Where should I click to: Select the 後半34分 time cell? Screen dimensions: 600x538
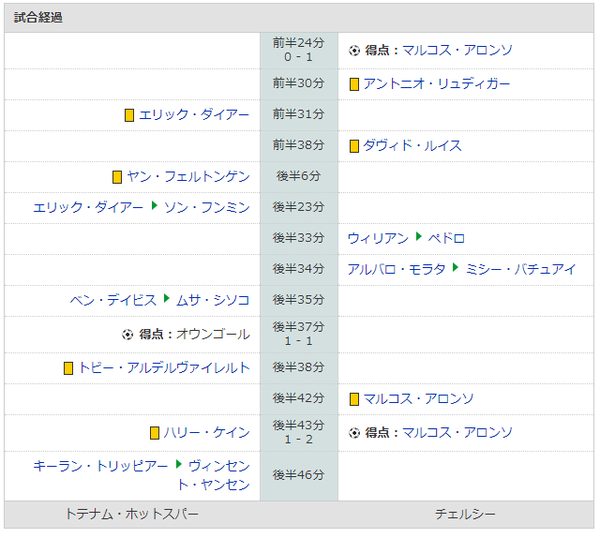coord(298,270)
